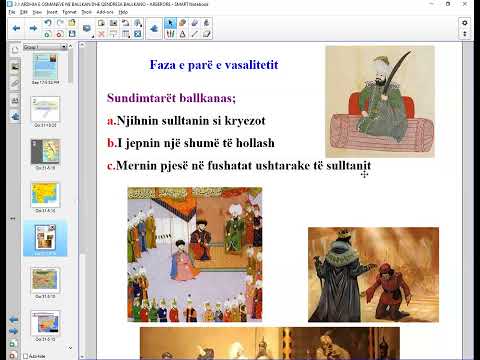480x360 pixels.
Task: Click the Redo icon in the toolbar
Action: (x=60, y=23)
